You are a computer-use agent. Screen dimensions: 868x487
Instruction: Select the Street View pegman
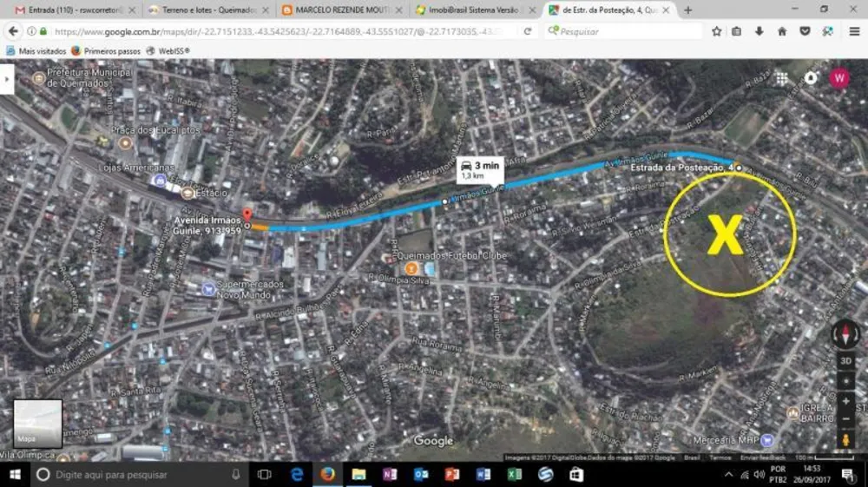point(845,440)
